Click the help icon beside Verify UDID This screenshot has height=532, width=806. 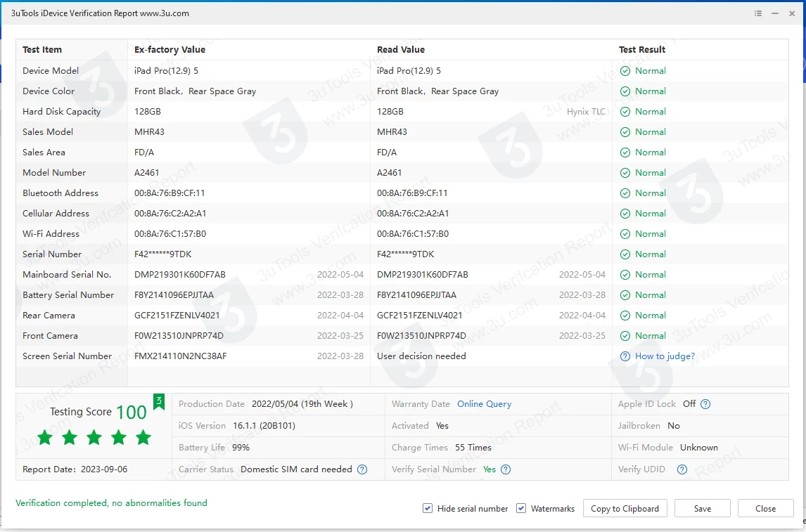point(682,469)
